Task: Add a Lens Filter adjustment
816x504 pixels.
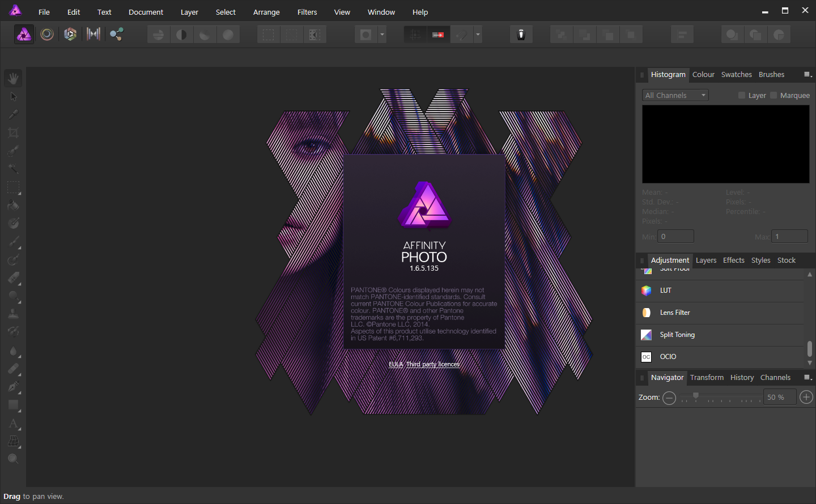Action: (x=720, y=313)
